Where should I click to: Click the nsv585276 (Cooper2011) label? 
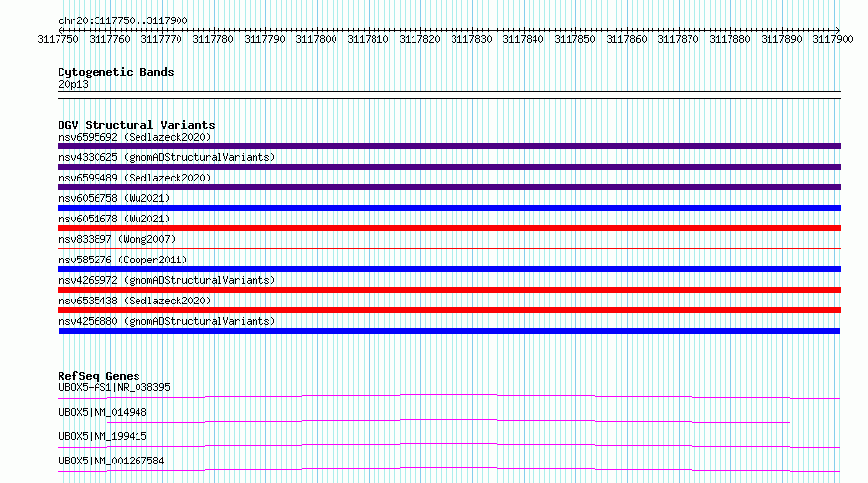point(123,260)
